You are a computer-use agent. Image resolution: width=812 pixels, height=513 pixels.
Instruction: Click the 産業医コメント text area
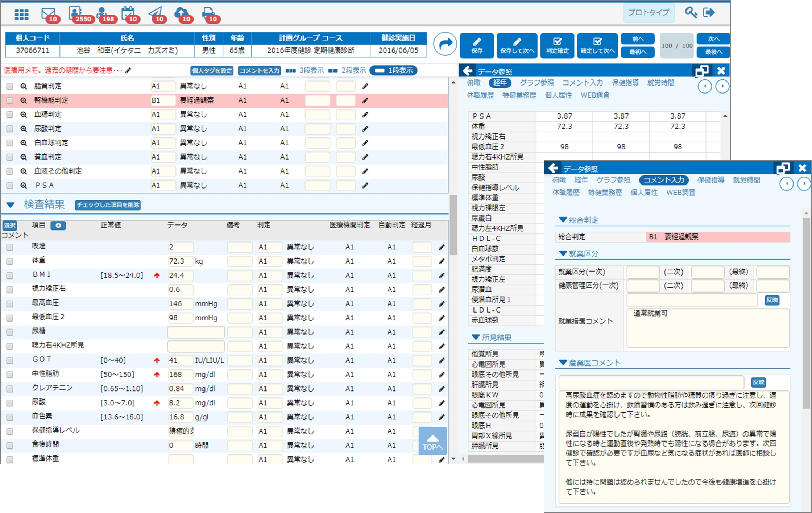coord(674,447)
